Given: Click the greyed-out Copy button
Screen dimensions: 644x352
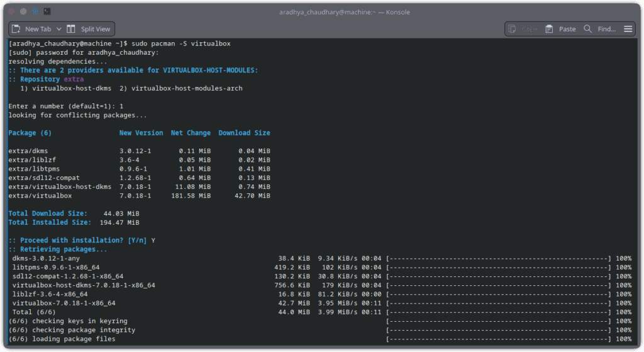Looking at the screenshot, I should click(523, 29).
